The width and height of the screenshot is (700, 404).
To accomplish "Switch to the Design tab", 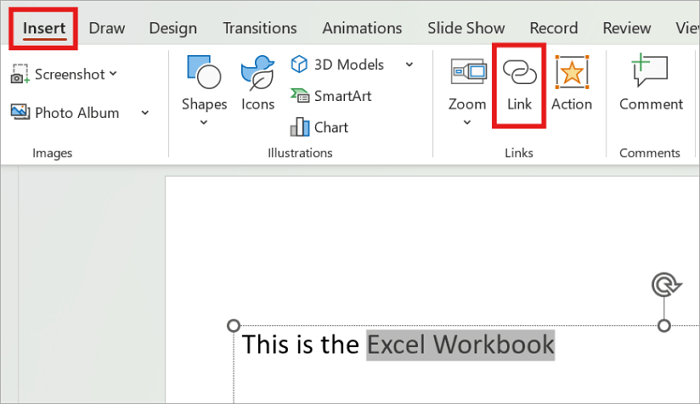I will [173, 28].
